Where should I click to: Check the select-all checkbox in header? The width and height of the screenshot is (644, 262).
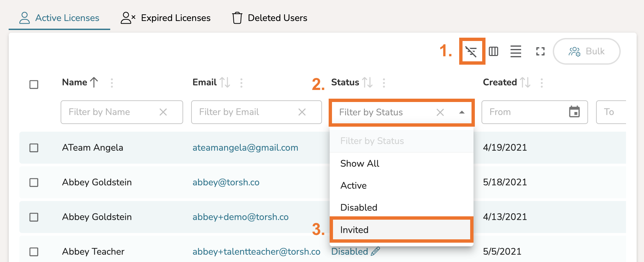point(34,84)
